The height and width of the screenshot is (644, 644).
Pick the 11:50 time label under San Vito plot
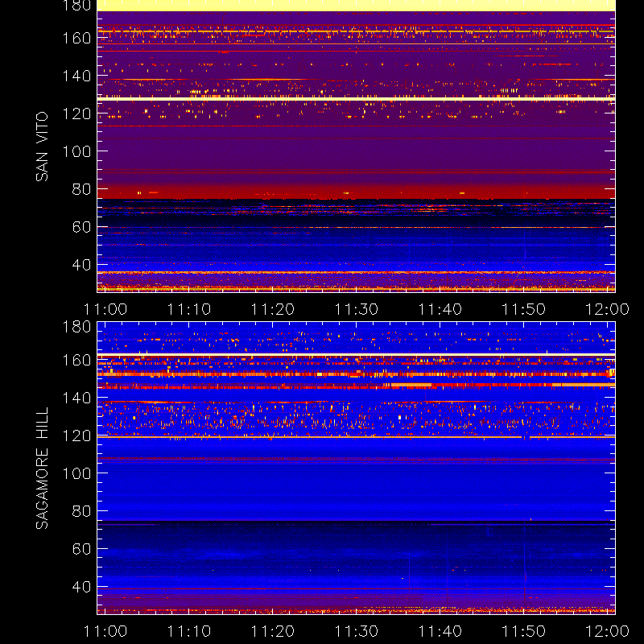click(x=524, y=309)
